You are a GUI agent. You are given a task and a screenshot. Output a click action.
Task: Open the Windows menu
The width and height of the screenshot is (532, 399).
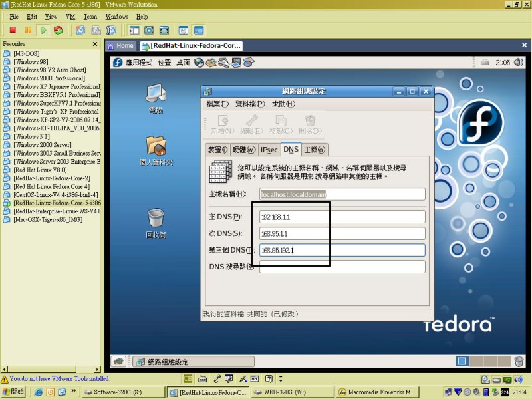point(117,17)
